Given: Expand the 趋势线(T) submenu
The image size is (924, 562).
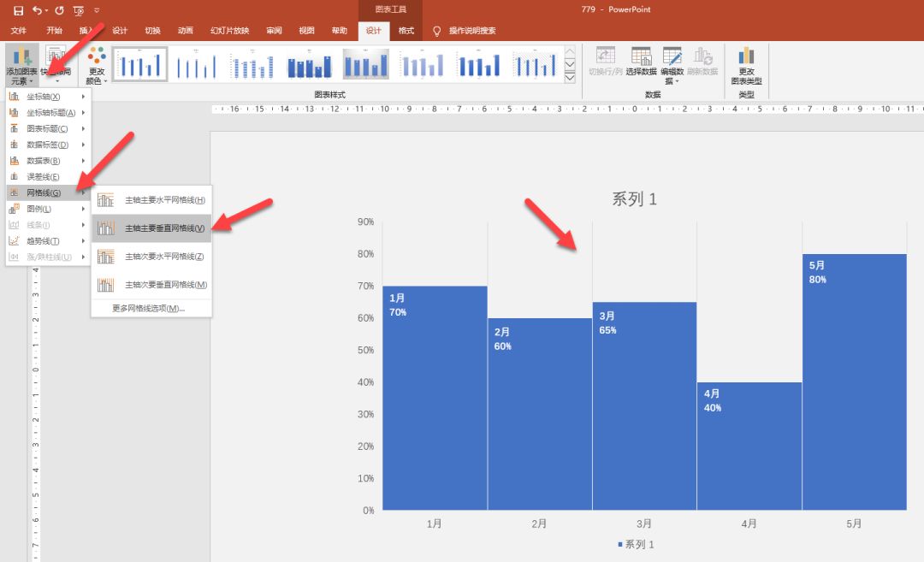Looking at the screenshot, I should 47,241.
